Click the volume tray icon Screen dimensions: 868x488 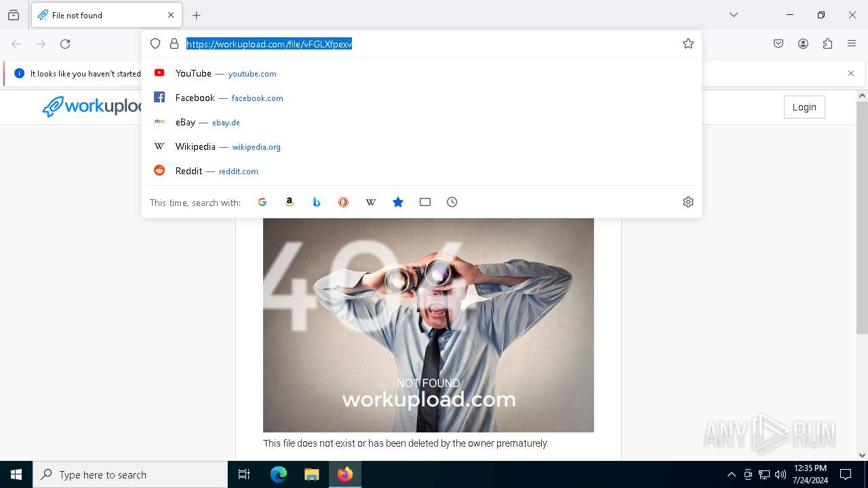[x=781, y=474]
